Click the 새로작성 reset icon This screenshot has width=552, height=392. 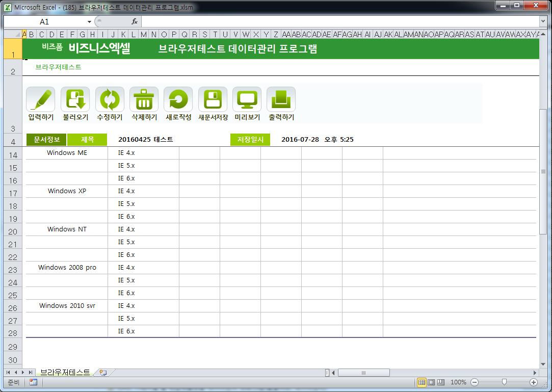[x=178, y=99]
